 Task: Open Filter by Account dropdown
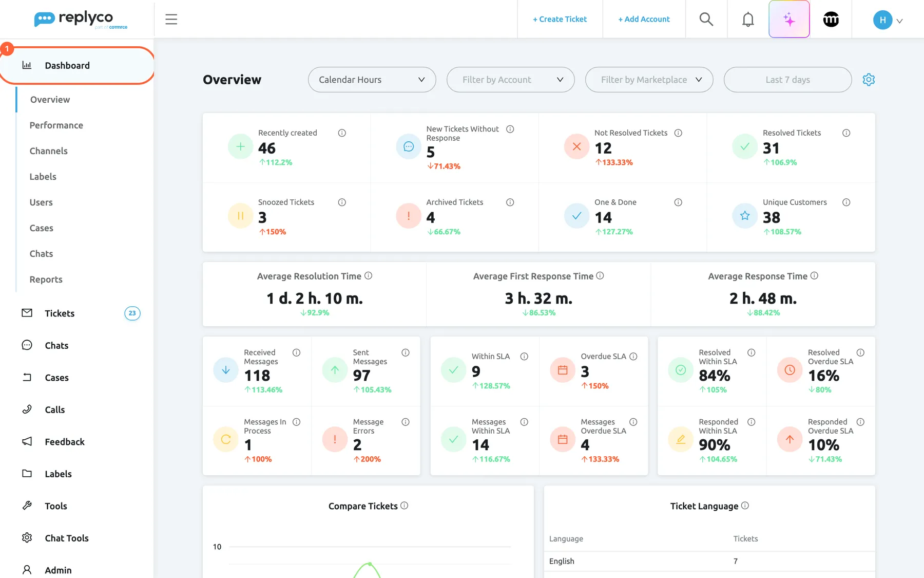510,80
